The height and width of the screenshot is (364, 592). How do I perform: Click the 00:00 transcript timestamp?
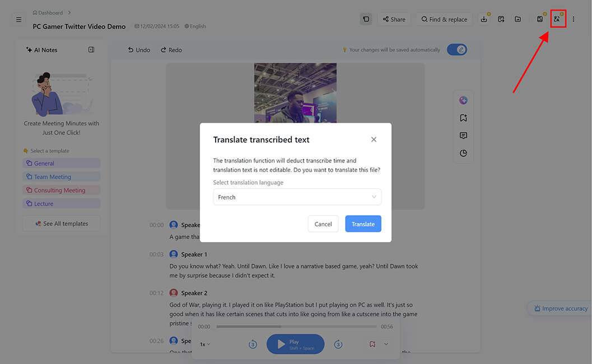(156, 225)
